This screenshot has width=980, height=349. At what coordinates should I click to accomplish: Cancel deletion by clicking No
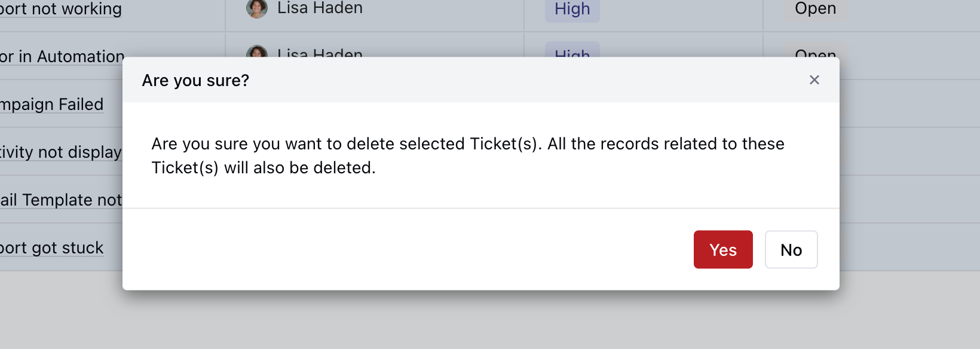click(791, 249)
